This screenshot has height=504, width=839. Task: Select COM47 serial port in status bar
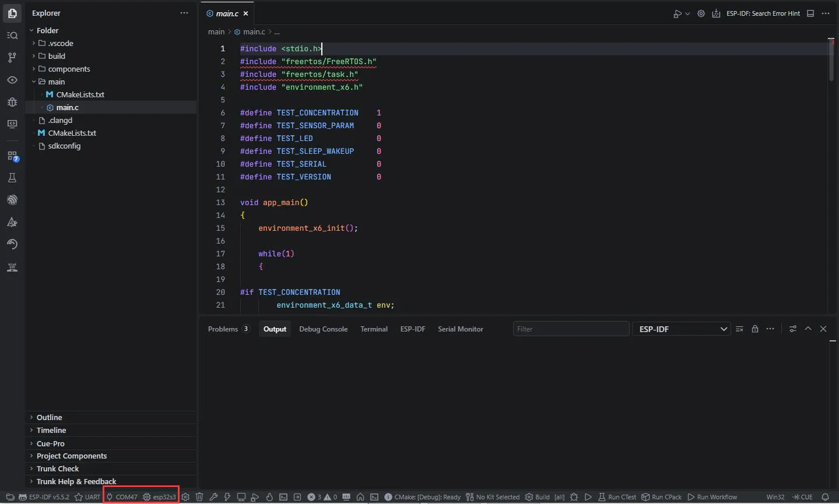click(x=122, y=497)
